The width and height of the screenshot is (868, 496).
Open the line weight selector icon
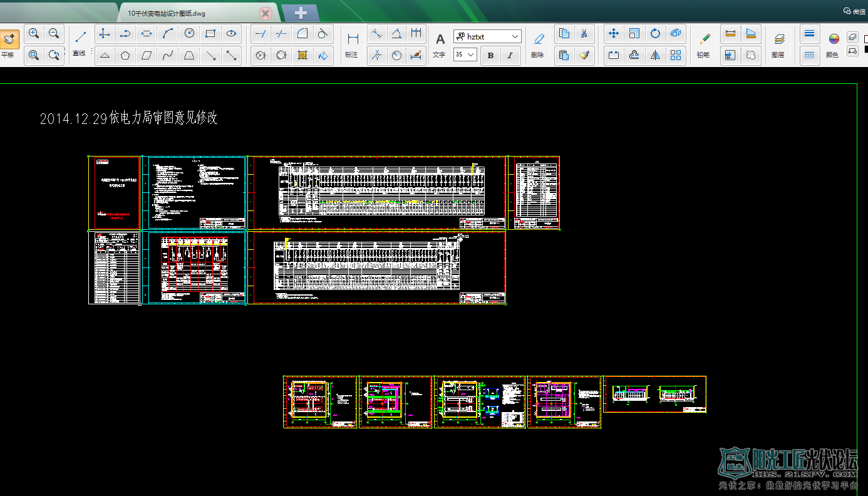(809, 34)
